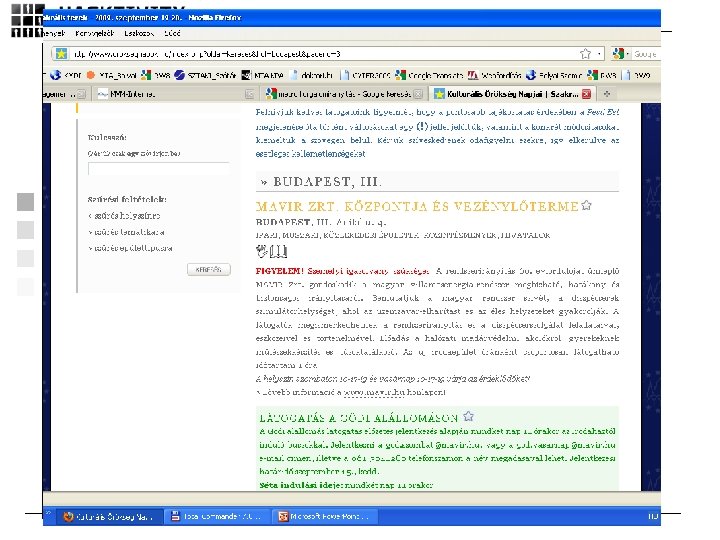
Task: Click the Kulcsszó keyword input field
Action: point(159,169)
